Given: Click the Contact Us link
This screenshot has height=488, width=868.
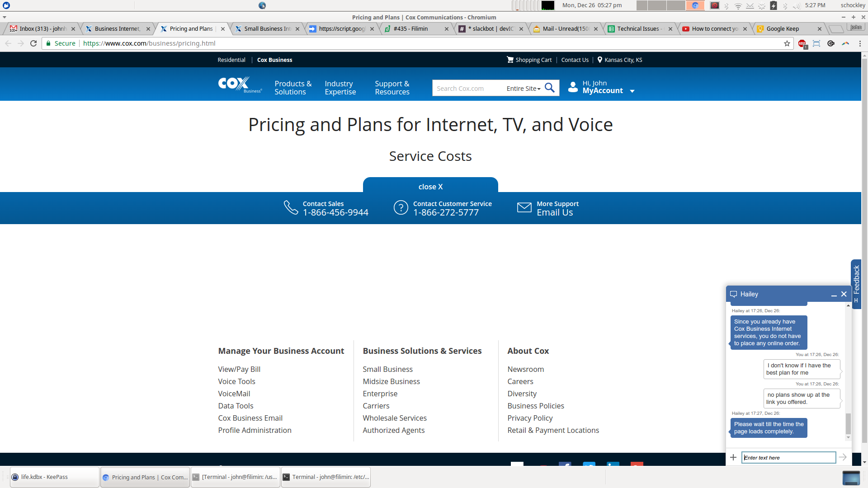Looking at the screenshot, I should point(575,60).
